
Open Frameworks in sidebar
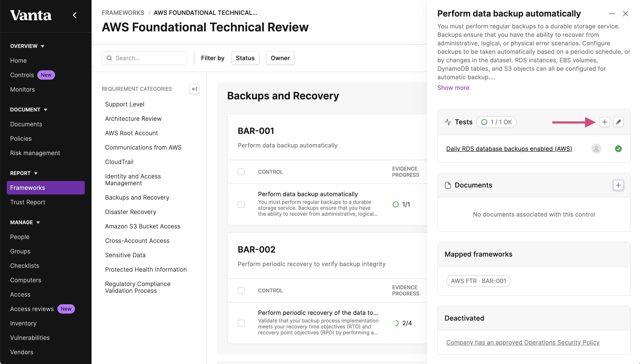pos(46,188)
